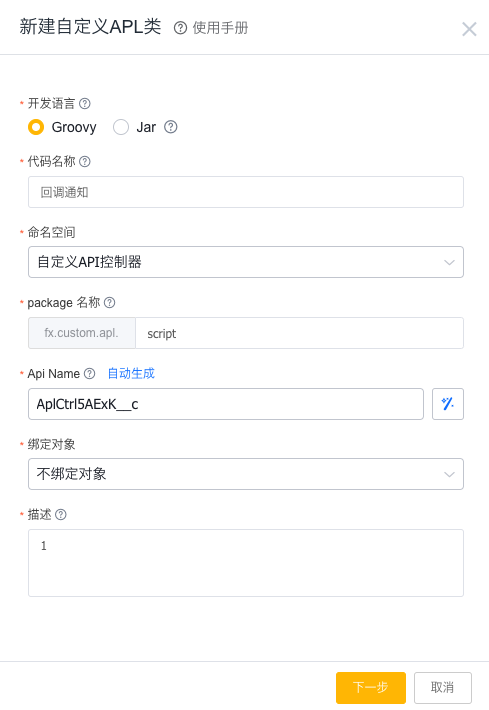Open the 命名空间 dropdown
Screen dimensions: 489x710
[246, 262]
